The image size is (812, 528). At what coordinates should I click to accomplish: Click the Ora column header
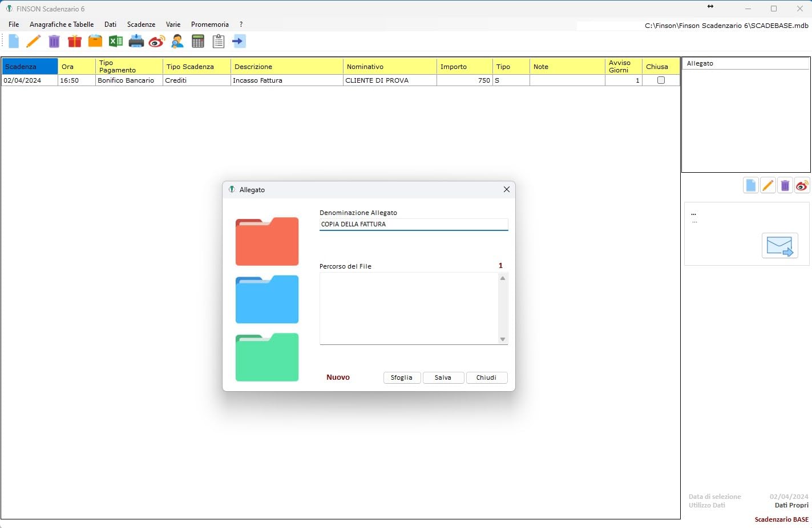[x=76, y=66]
